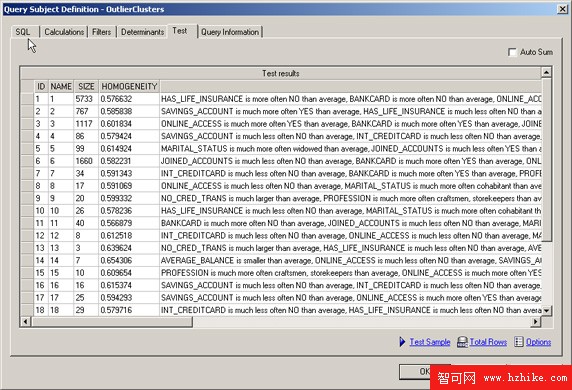Click the HOMOGENEITY column header
Screen dimensions: 572x390
(x=129, y=86)
